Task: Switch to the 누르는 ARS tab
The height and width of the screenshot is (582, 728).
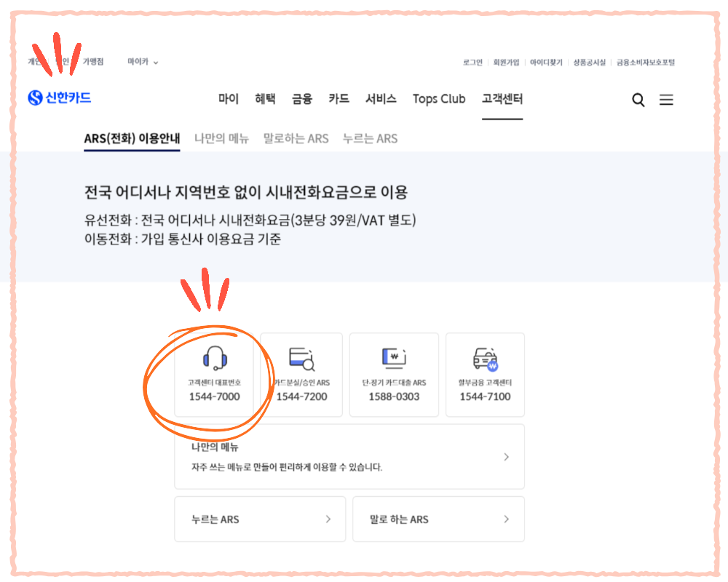Action: click(x=370, y=138)
